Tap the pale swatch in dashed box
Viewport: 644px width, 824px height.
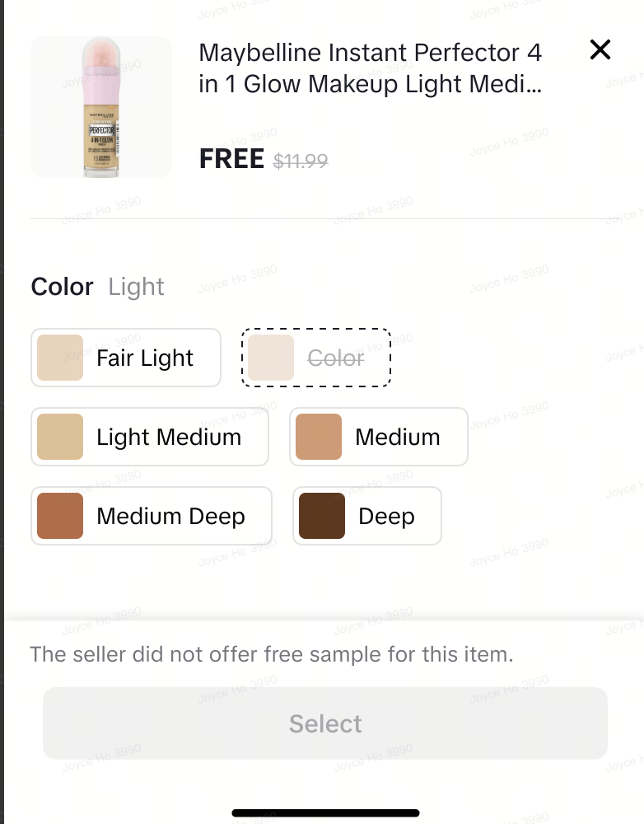pyautogui.click(x=271, y=358)
